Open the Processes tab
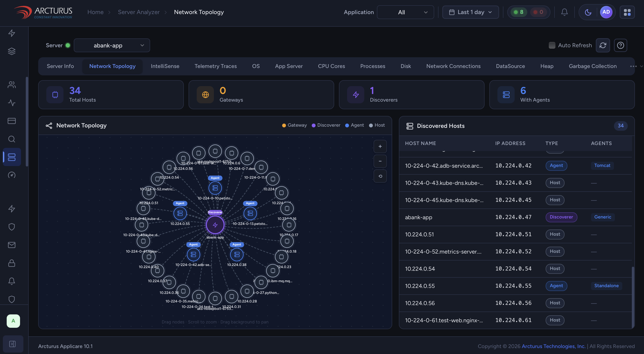Image resolution: width=644 pixels, height=354 pixels. coord(373,66)
